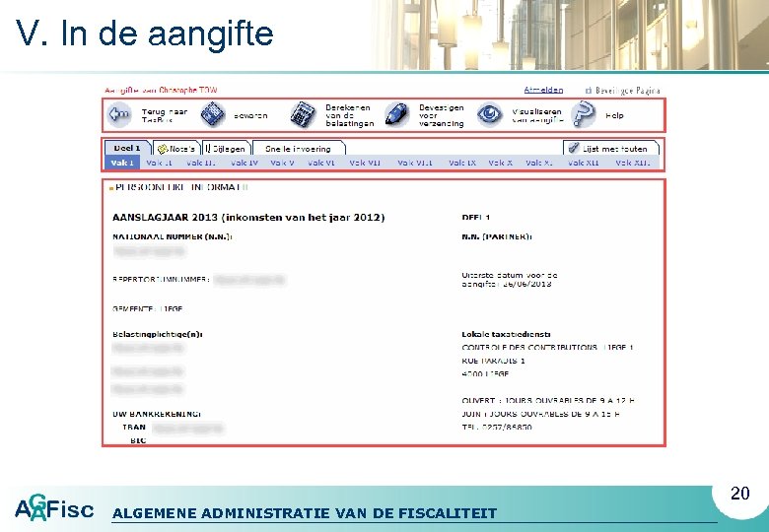This screenshot has height=532, width=769.
Task: Click the UW BANKREKENING label
Action: (x=157, y=414)
